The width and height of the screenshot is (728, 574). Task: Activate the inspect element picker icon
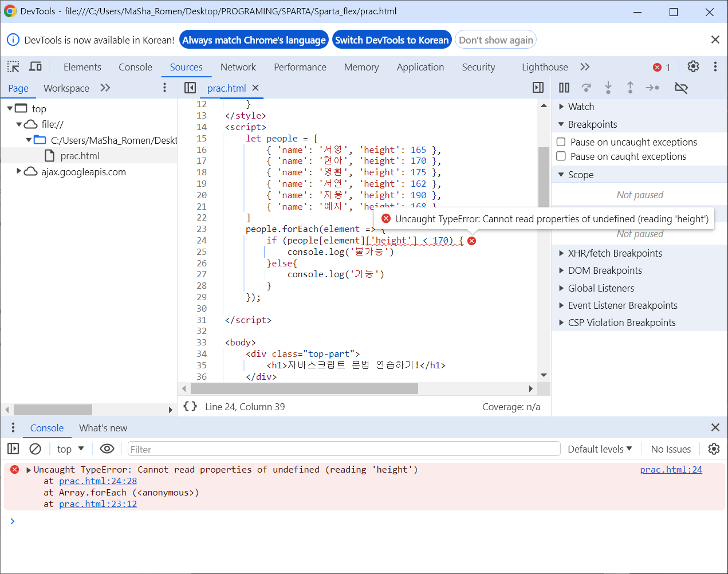pos(13,66)
